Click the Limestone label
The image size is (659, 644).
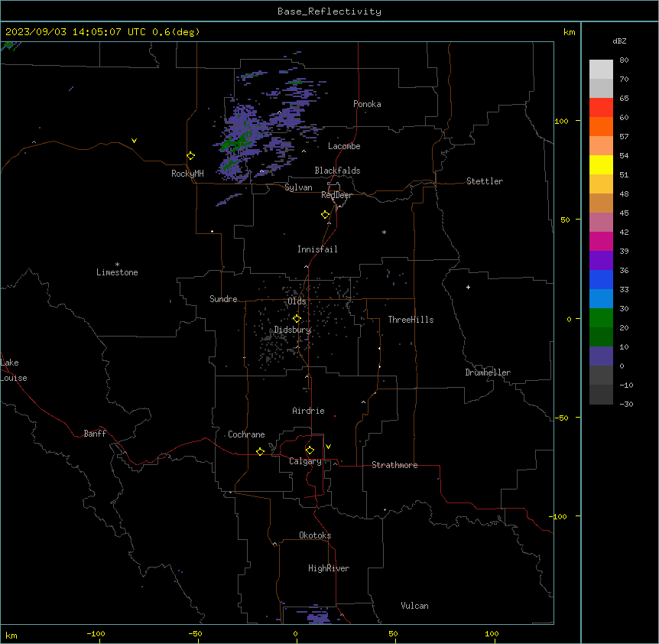(117, 272)
